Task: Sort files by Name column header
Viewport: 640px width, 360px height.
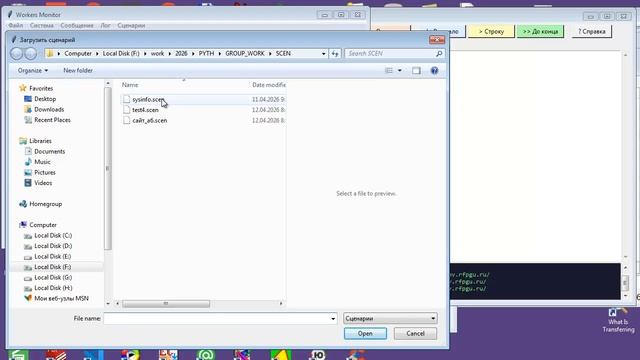Action: coord(130,85)
